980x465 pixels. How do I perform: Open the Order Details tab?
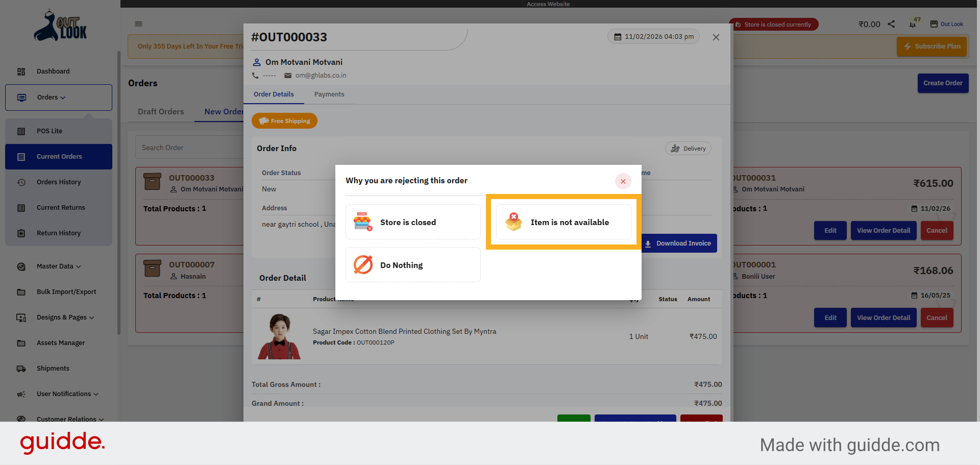[x=274, y=94]
